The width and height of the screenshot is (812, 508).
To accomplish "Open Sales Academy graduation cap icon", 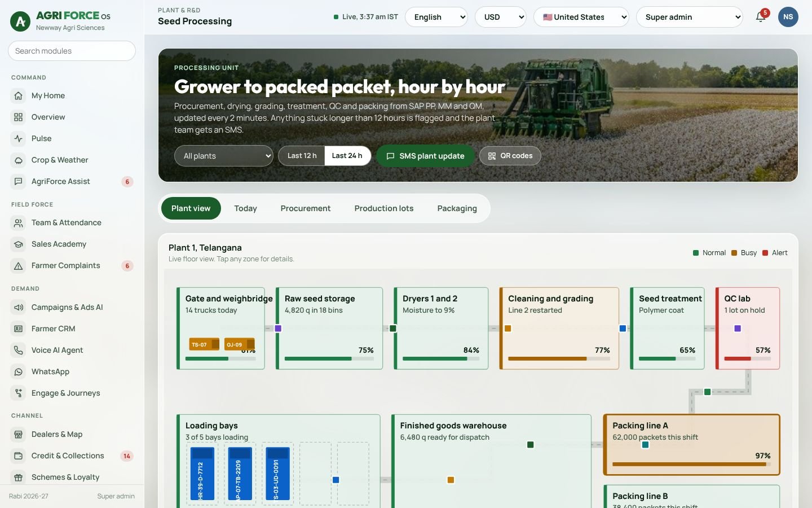I will tap(19, 244).
